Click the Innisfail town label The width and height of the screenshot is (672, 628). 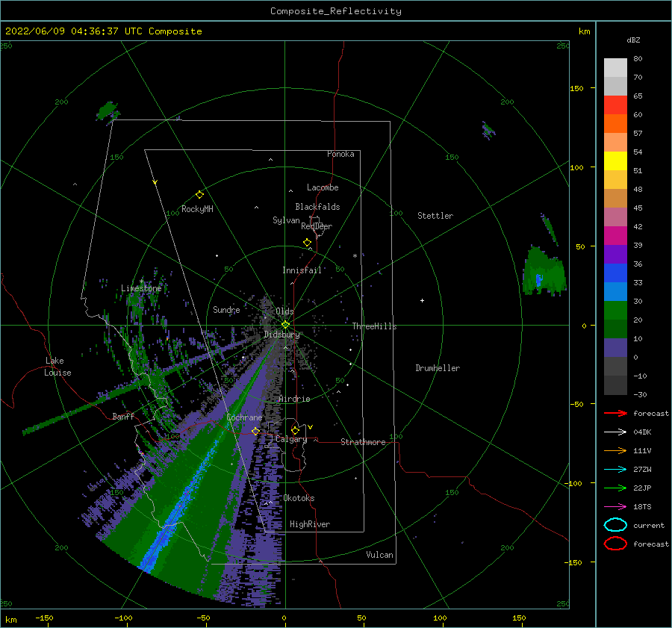pyautogui.click(x=302, y=270)
